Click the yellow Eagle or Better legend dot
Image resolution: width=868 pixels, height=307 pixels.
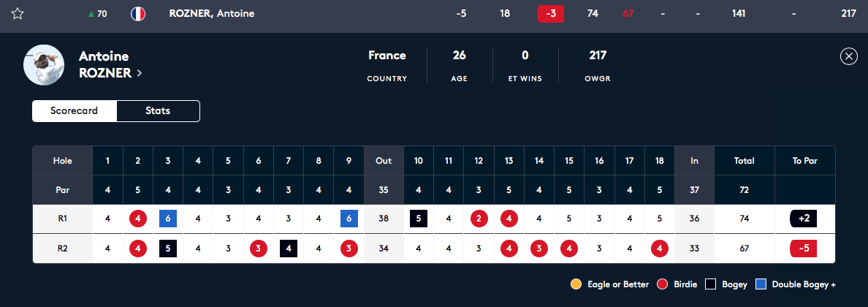(576, 284)
